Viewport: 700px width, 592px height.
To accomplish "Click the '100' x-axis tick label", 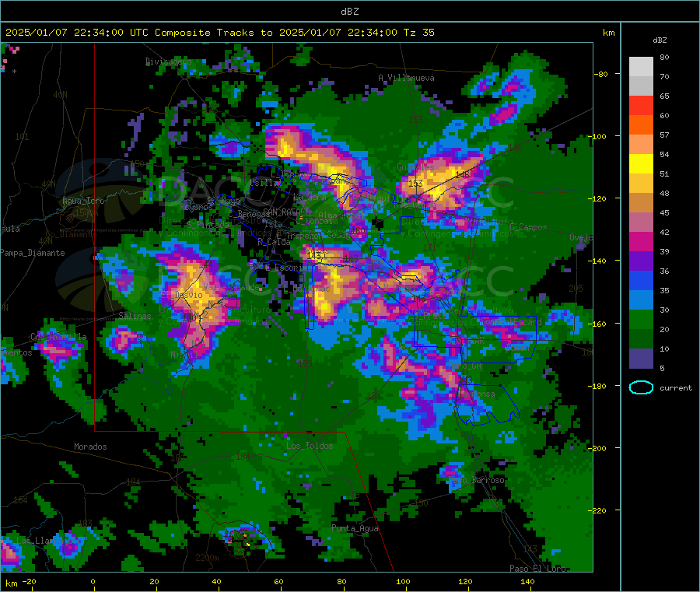I will click(403, 582).
